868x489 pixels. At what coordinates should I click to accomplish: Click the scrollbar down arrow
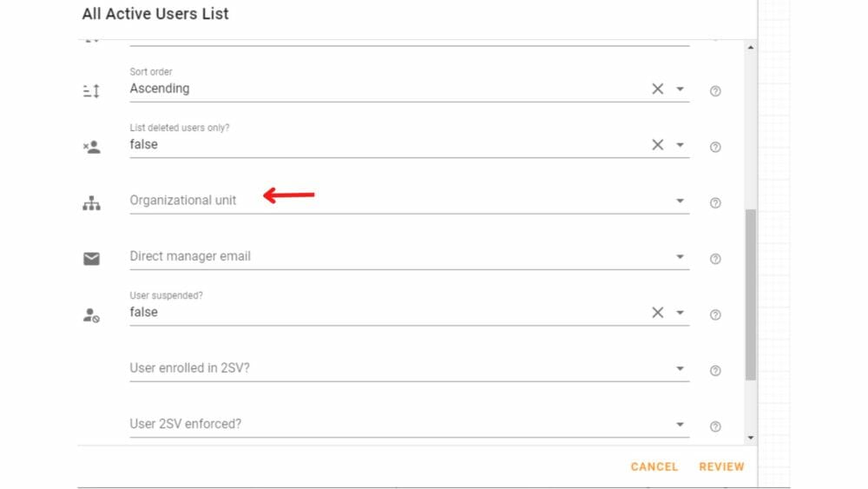coord(751,438)
